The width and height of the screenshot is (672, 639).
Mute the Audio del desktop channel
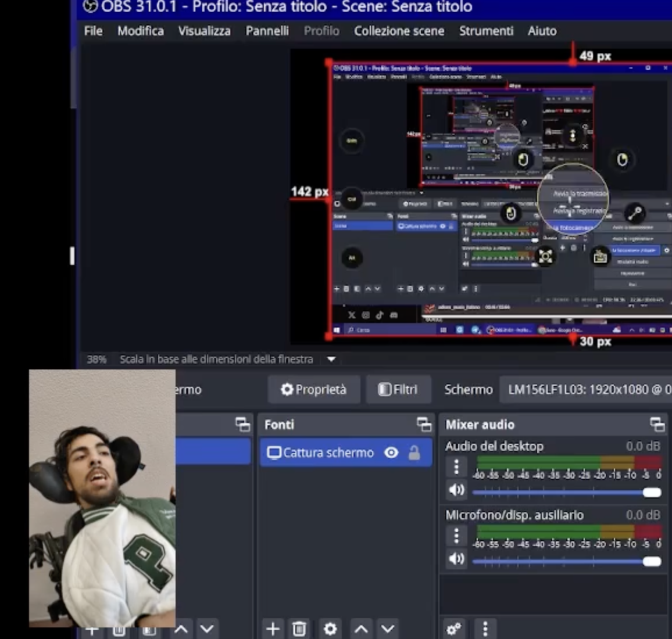click(456, 490)
